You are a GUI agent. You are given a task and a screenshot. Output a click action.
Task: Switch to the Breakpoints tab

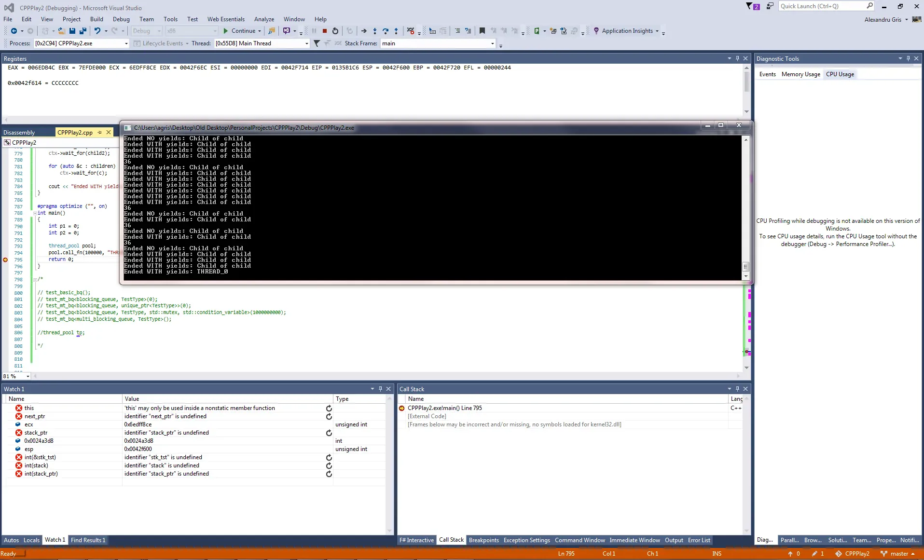tap(483, 540)
